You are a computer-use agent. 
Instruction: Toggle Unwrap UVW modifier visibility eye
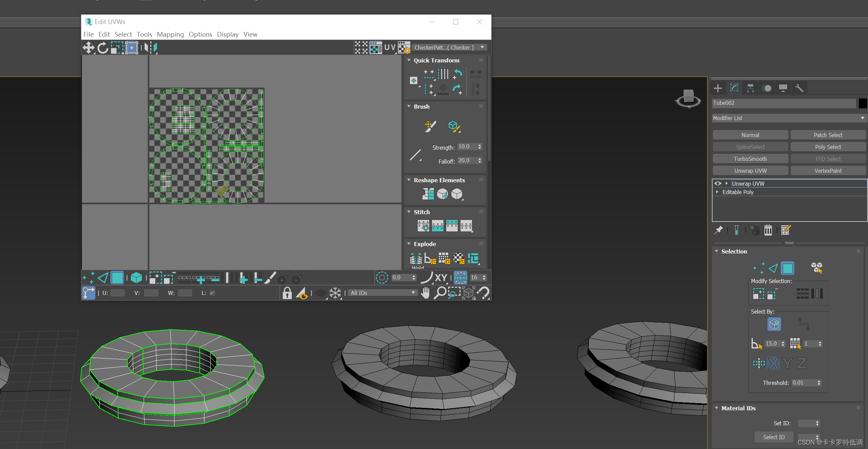718,183
